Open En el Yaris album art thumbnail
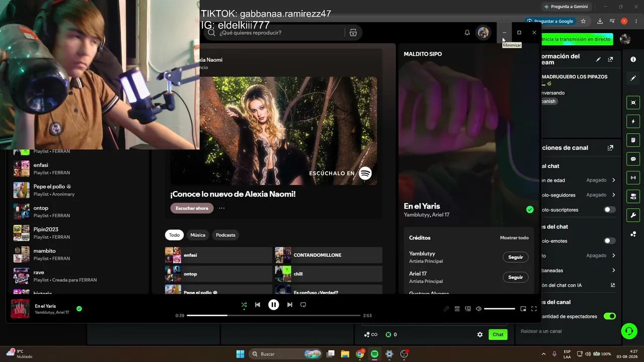Viewport: 644px width, 362px height. (x=20, y=309)
